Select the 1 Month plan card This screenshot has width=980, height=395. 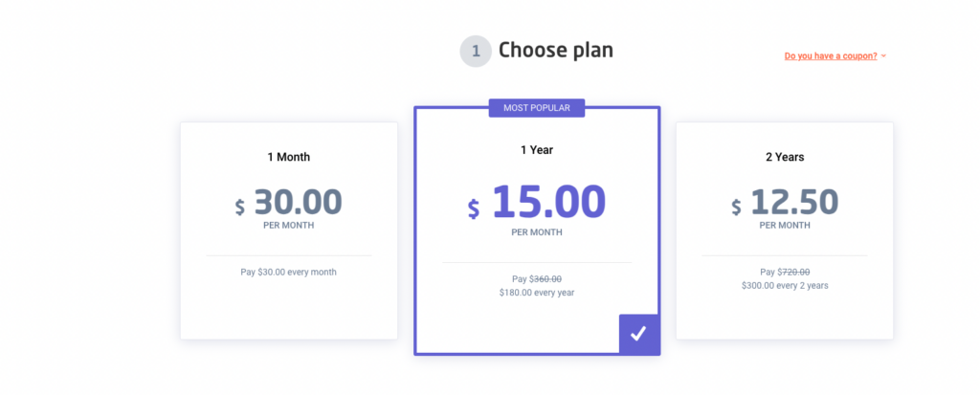[289, 230]
